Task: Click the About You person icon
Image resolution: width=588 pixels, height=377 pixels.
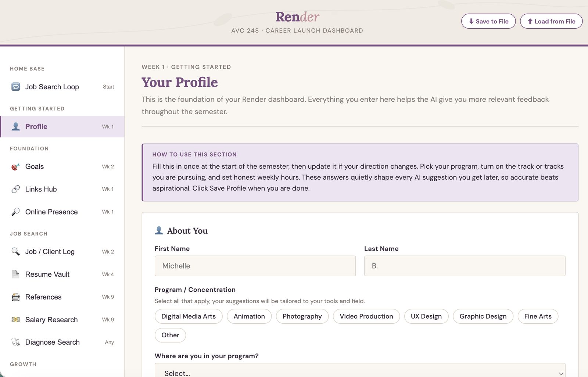Action: click(159, 230)
